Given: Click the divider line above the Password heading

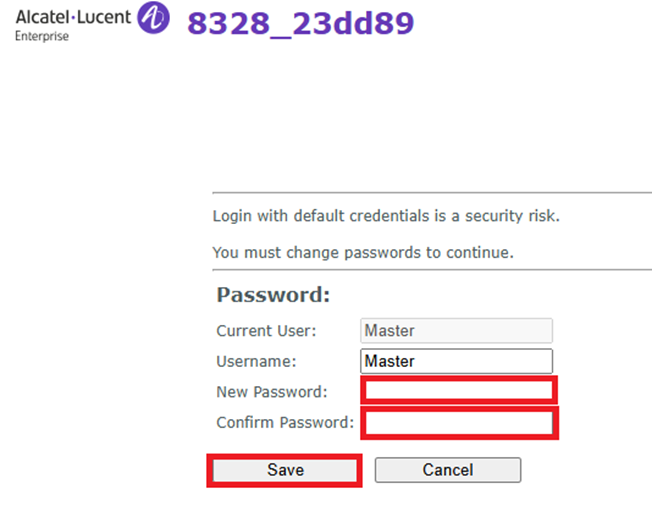Looking at the screenshot, I should point(431,269).
